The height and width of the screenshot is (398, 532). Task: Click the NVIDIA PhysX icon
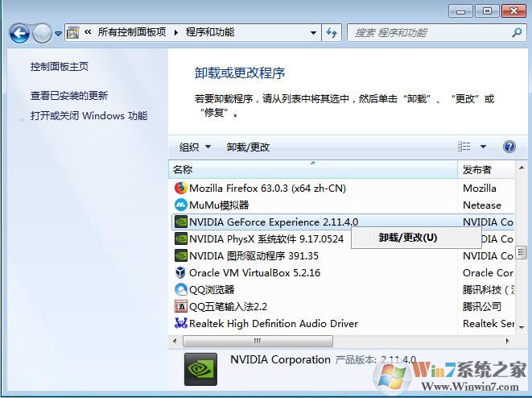click(181, 238)
